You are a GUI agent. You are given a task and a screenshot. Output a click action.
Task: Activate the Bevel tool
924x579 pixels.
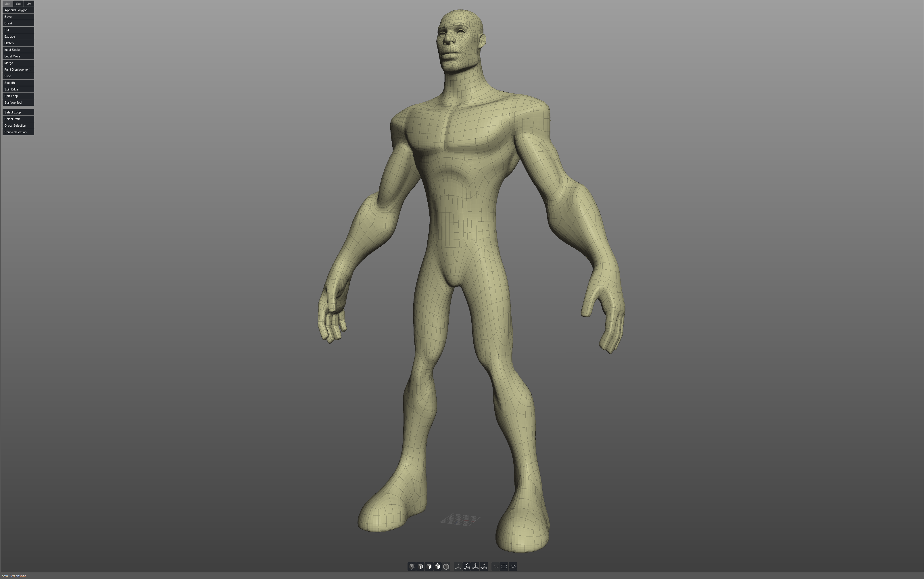(18, 16)
